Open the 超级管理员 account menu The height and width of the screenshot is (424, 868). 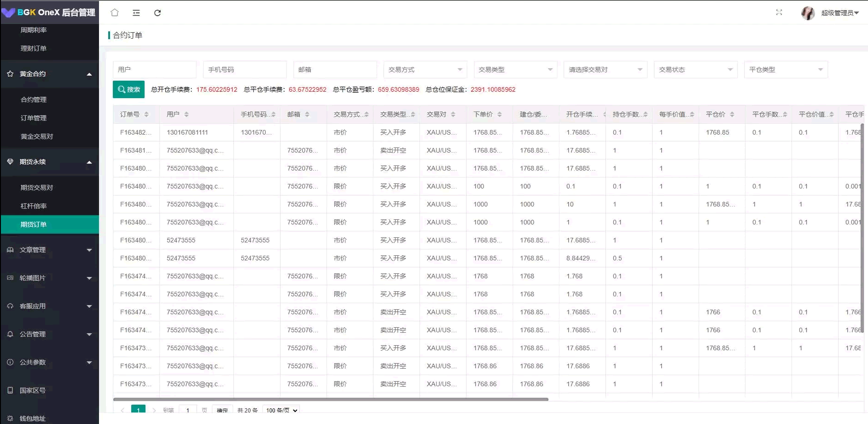coord(839,13)
